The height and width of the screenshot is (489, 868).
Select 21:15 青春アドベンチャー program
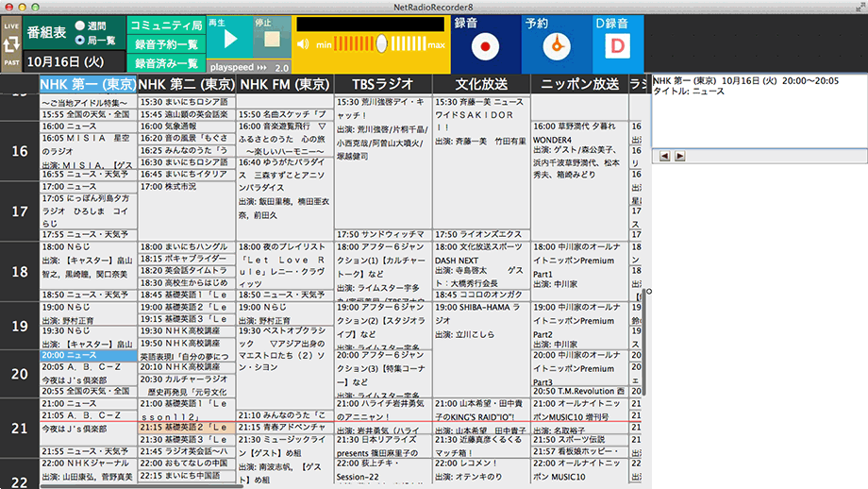pyautogui.click(x=285, y=428)
